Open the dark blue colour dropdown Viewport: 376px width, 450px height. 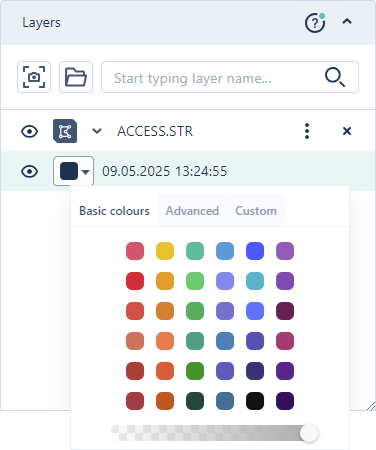(x=73, y=171)
